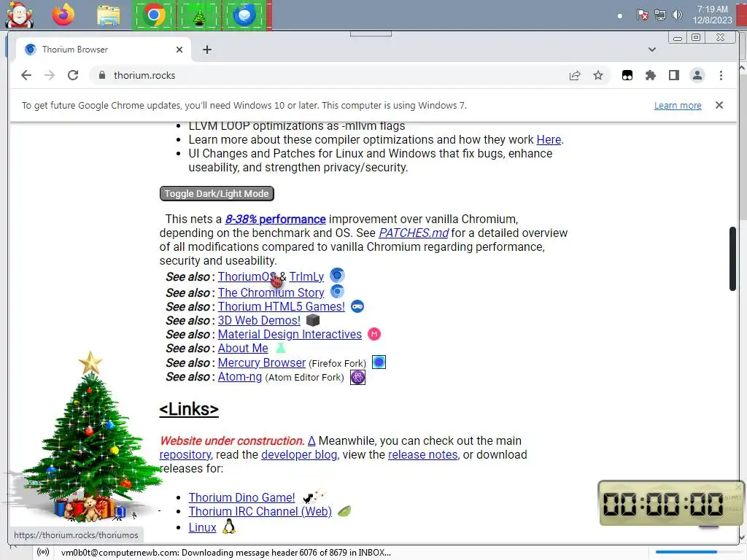Open the 8-38% performance link

click(275, 219)
